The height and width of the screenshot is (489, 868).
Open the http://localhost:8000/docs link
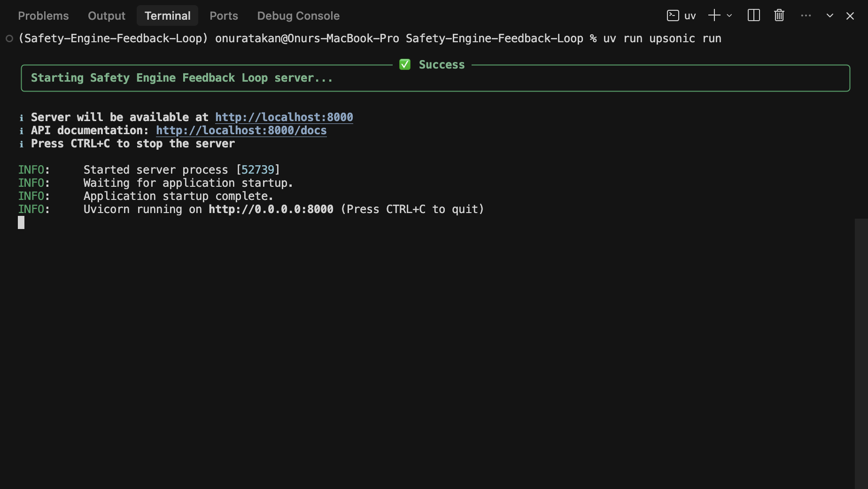point(241,130)
